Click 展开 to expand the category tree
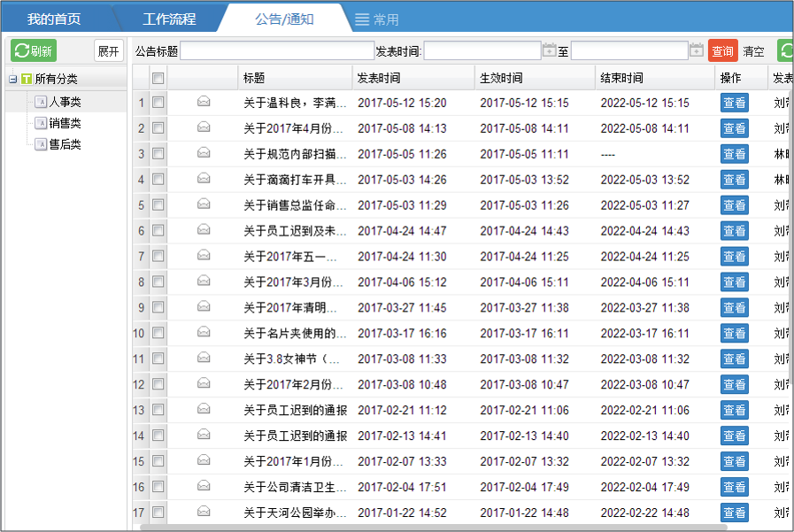 107,50
